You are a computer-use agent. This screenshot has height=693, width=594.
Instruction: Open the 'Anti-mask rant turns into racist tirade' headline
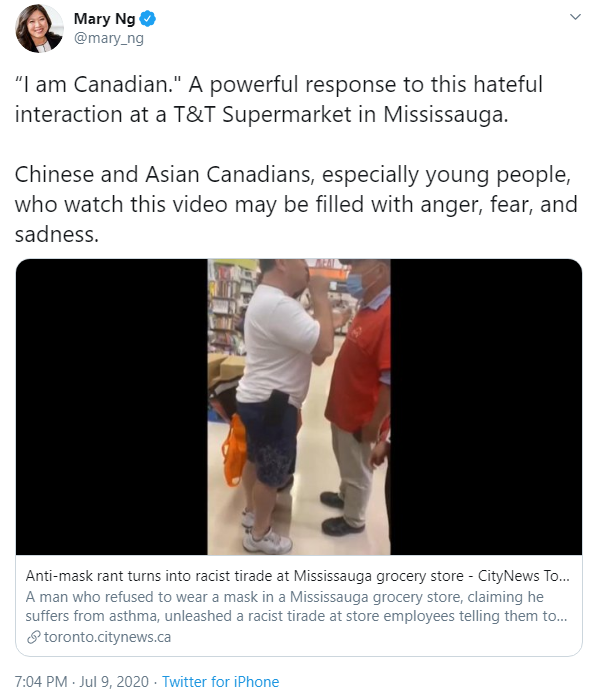(x=297, y=576)
